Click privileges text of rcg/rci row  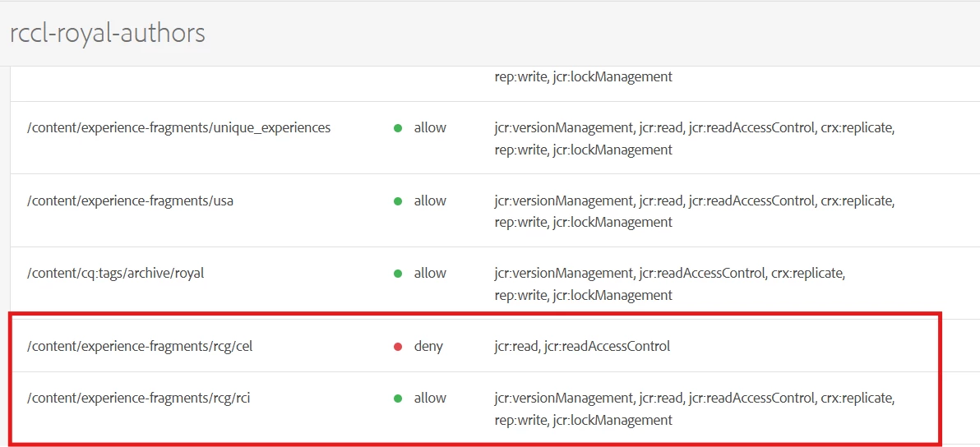pos(695,409)
